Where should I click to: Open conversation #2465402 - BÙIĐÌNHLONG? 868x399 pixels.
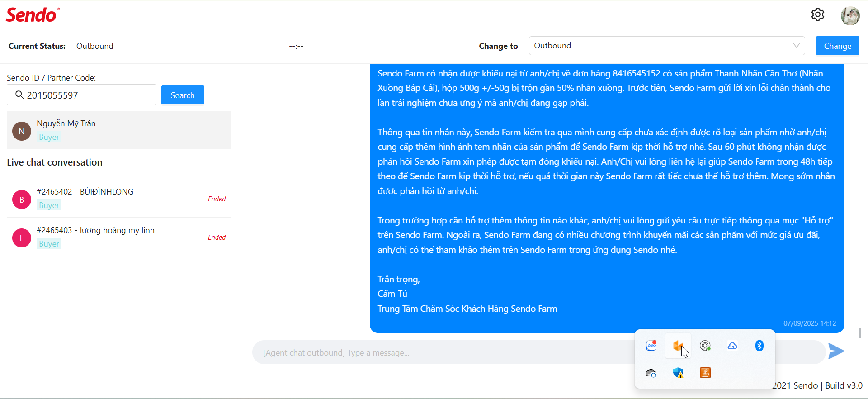point(119,198)
